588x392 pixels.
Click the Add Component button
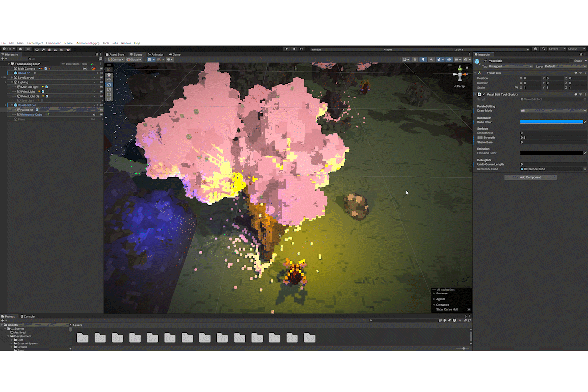tap(530, 177)
